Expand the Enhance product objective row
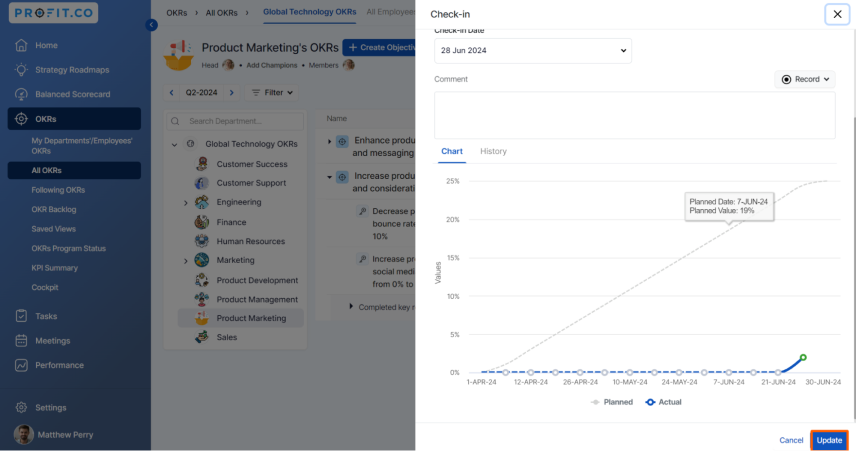 coord(330,141)
